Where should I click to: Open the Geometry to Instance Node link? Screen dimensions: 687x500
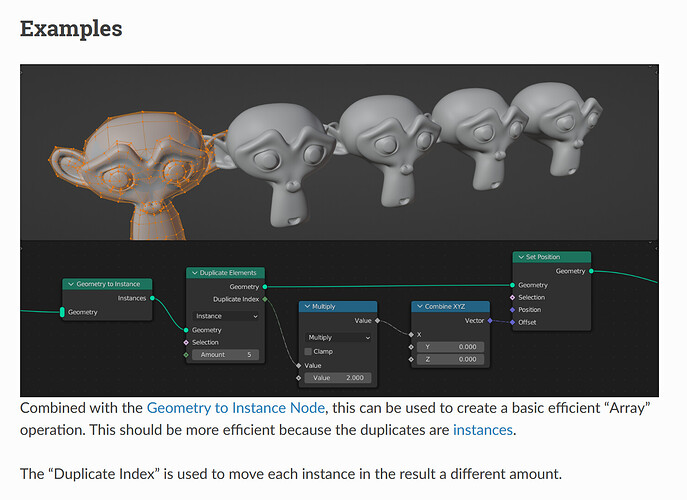tap(236, 408)
